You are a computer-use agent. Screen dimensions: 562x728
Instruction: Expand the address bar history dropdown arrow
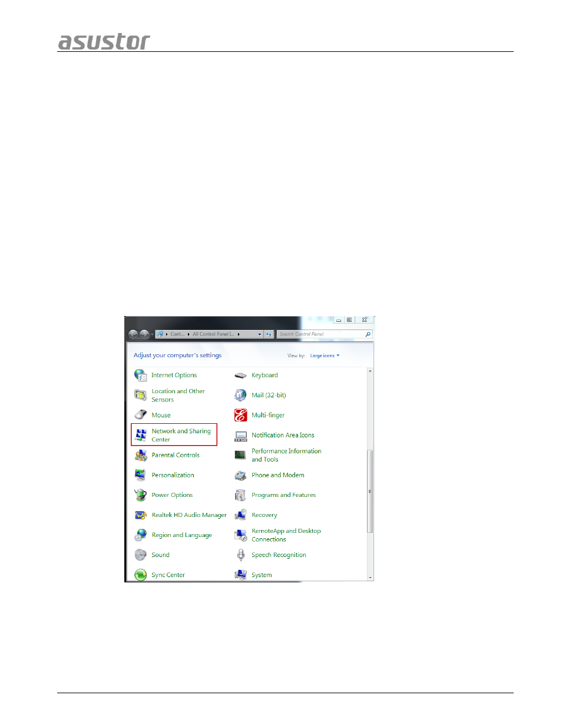[x=259, y=334]
